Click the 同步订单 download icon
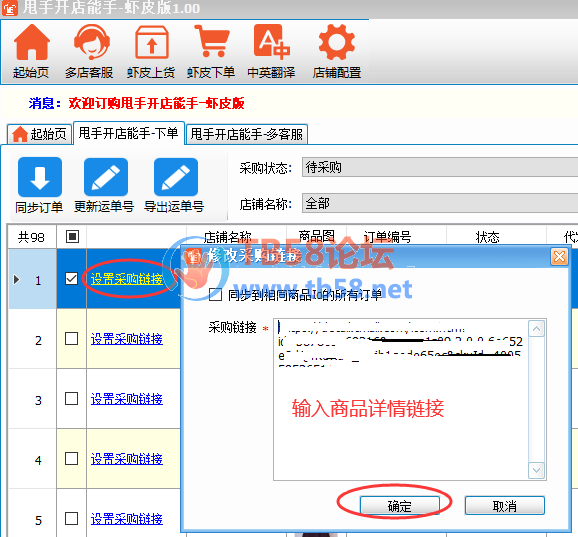This screenshot has width=578, height=537. (40, 177)
